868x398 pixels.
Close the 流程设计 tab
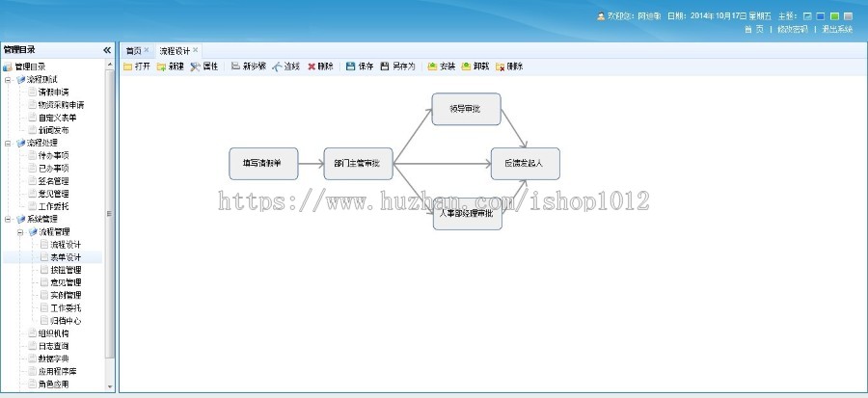(195, 50)
